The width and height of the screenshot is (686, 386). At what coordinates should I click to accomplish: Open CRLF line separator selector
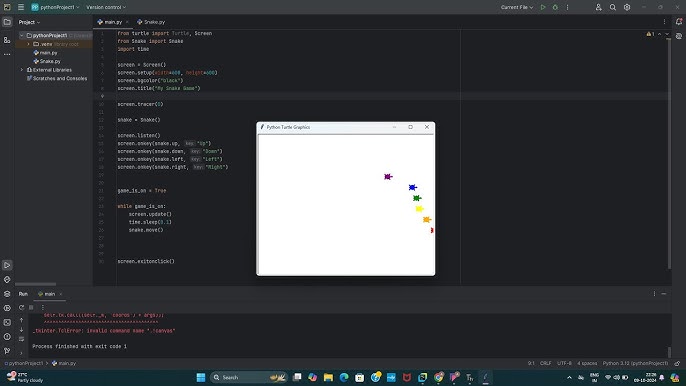pyautogui.click(x=546, y=363)
